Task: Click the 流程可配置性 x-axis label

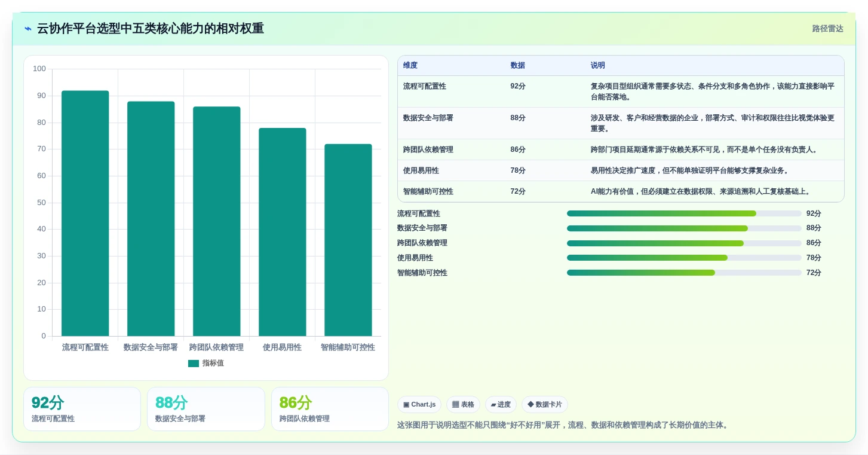Action: coord(85,347)
